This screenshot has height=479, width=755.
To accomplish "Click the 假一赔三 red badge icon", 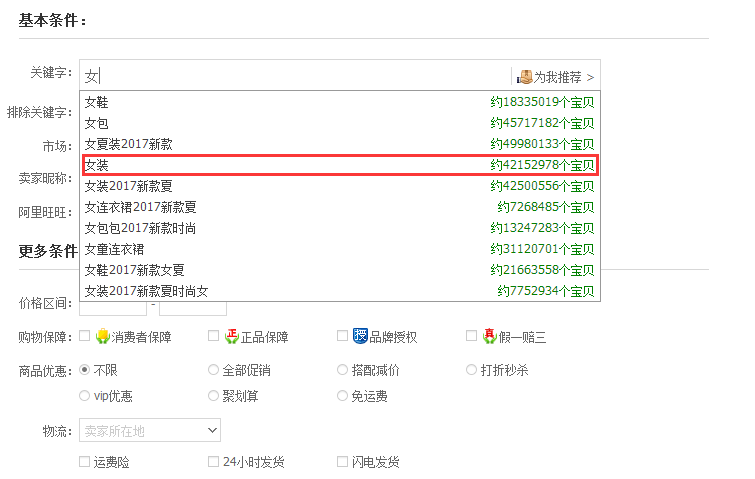I will point(489,337).
